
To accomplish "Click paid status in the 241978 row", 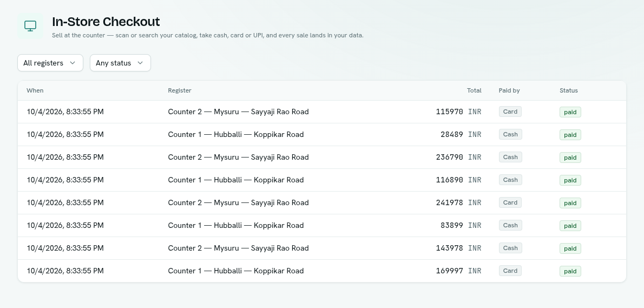I will point(570,203).
